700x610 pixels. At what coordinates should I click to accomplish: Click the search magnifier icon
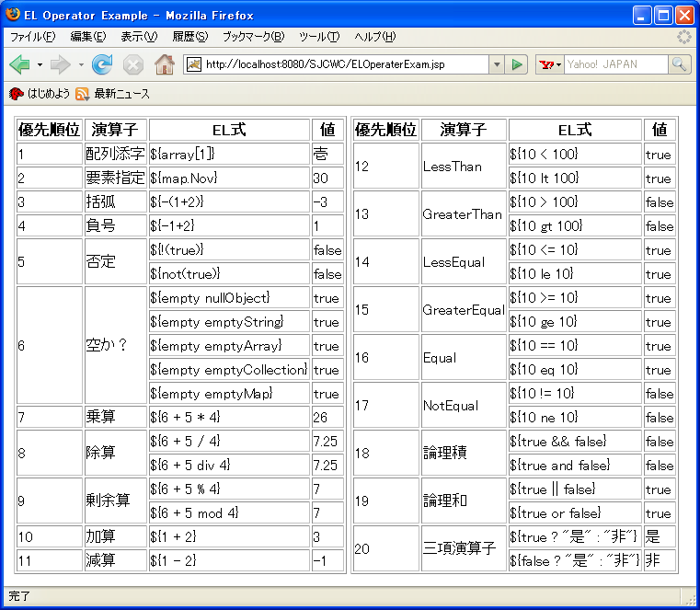(x=680, y=64)
